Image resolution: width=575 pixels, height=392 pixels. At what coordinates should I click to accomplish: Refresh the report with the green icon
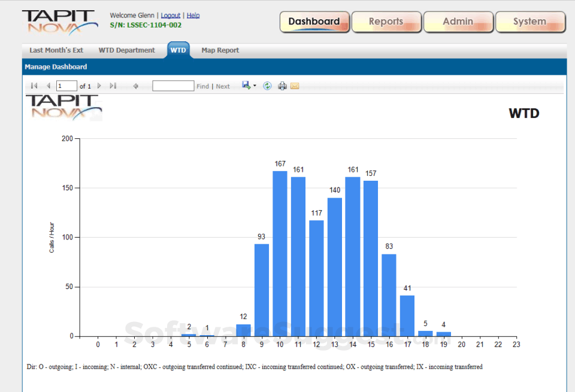267,86
